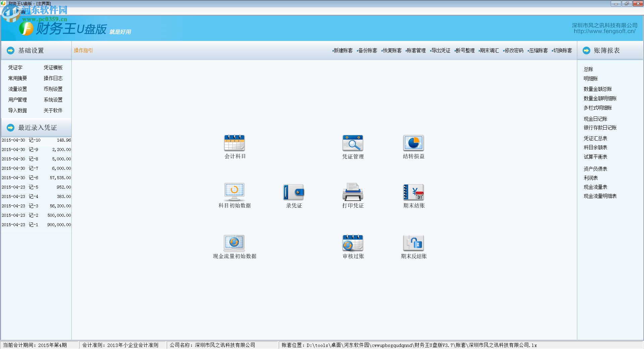Open 凭证管理 magnifier icon
The image size is (644, 349).
point(353,143)
